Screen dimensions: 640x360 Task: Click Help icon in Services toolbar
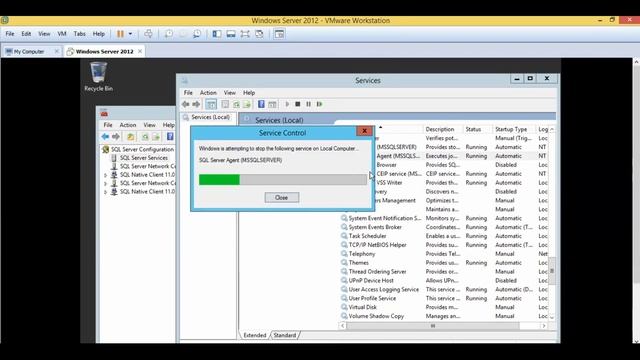[261, 104]
